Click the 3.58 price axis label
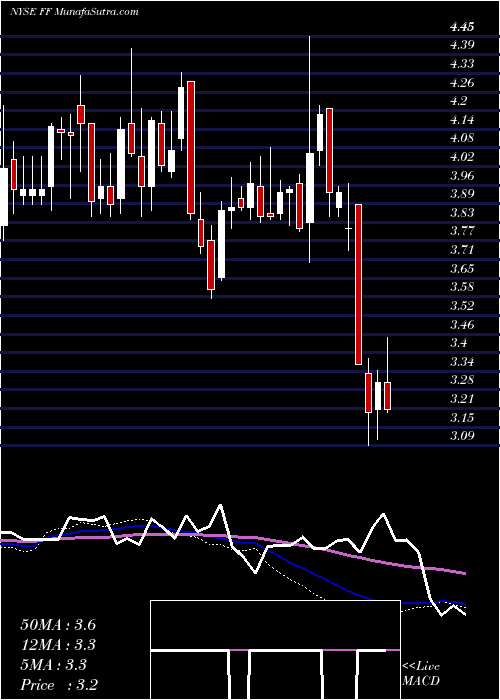This screenshot has width=500, height=700. pos(462,287)
